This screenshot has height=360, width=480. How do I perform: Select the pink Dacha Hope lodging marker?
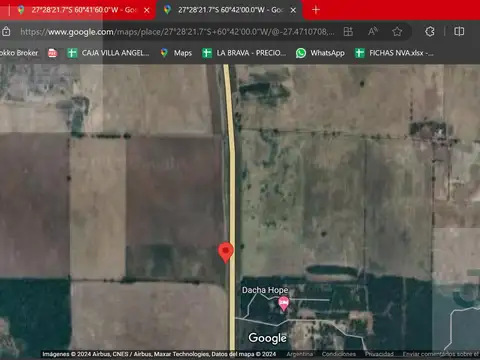pos(284,304)
